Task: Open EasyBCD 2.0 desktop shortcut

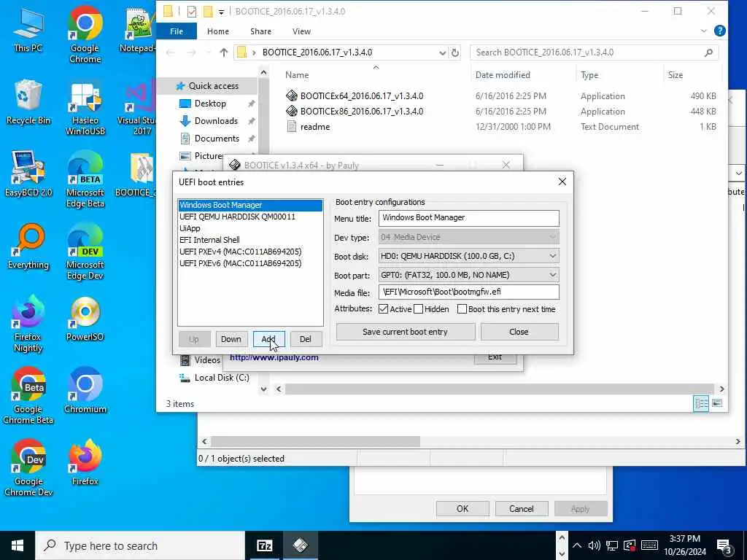Action: pos(28,174)
